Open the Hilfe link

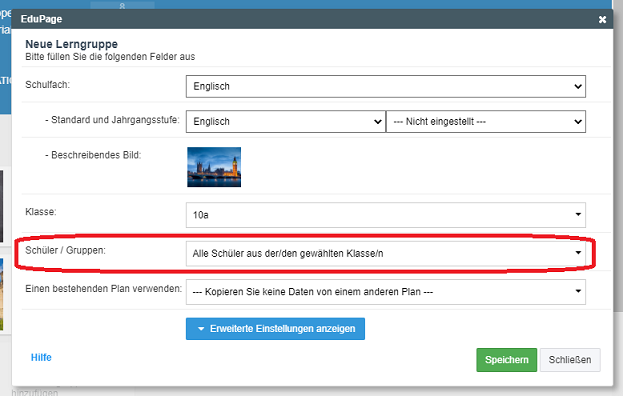[41, 357]
